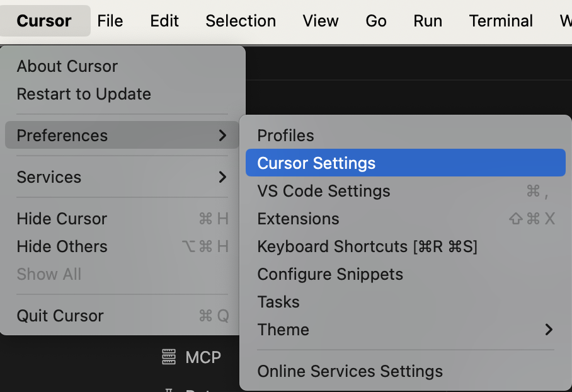Open the Terminal menu
This screenshot has width=572, height=392.
tap(500, 21)
